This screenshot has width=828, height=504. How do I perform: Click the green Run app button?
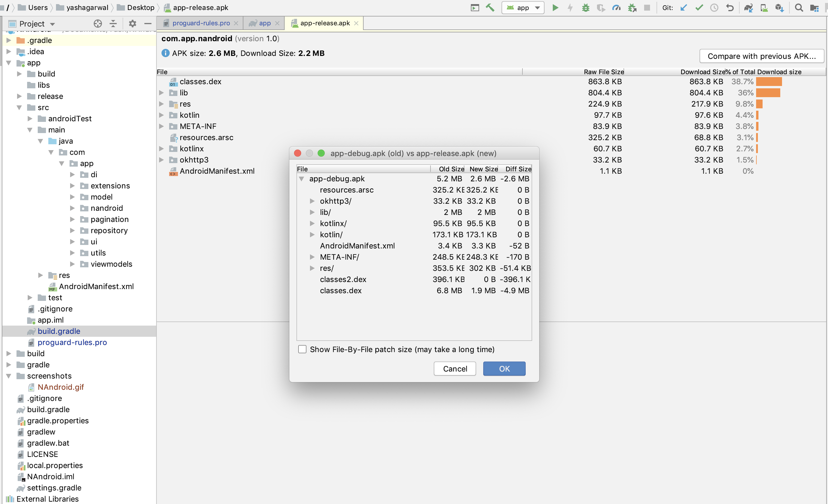pos(555,7)
